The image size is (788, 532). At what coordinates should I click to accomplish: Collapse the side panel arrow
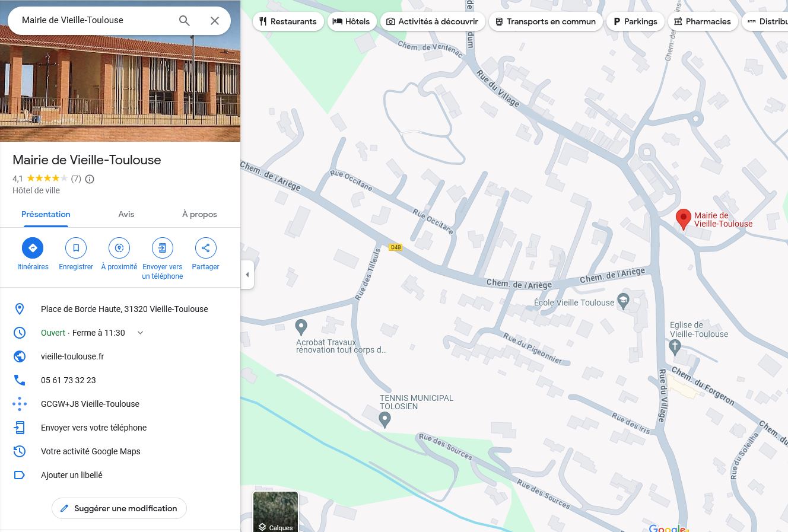click(247, 275)
